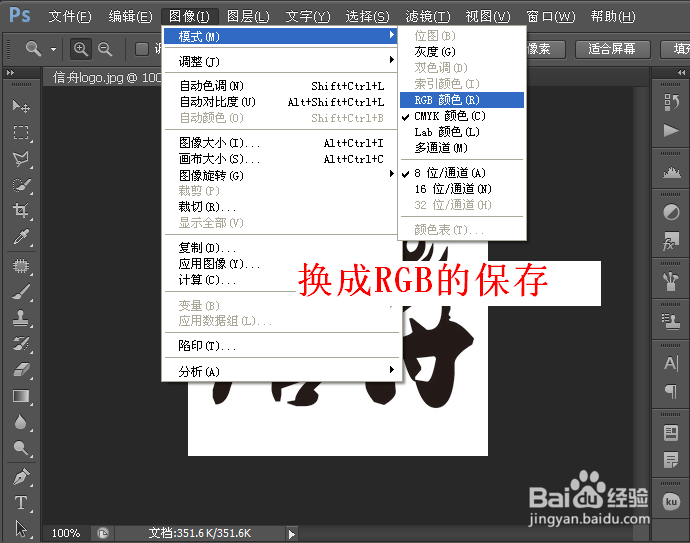Select the Rectangular Marquee tool
This screenshot has height=543, width=690.
(x=21, y=132)
